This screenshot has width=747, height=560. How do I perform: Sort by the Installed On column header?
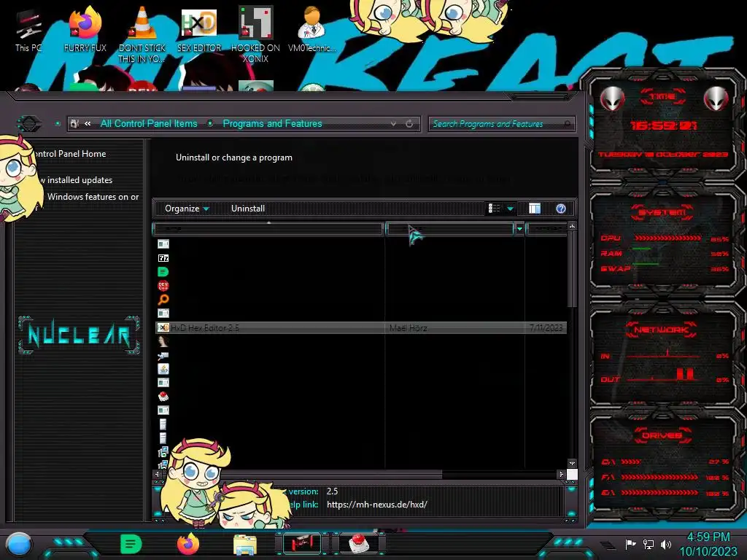click(x=546, y=229)
